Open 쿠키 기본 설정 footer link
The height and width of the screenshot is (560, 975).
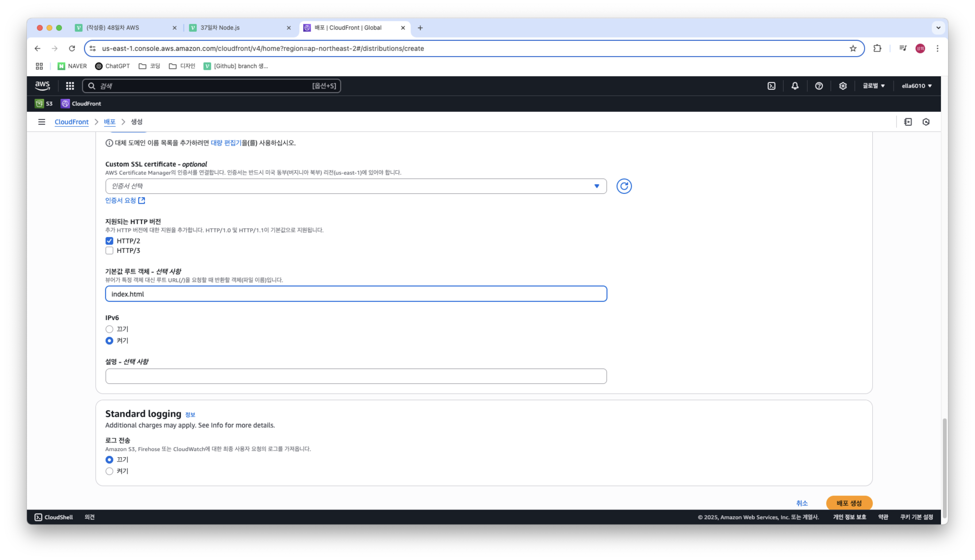(x=916, y=517)
